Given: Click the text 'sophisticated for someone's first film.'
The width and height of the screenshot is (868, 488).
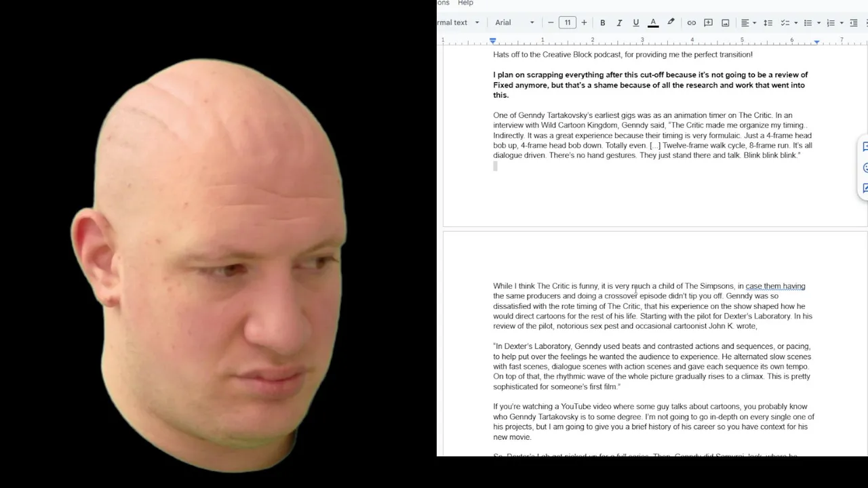Looking at the screenshot, I should click(x=557, y=387).
